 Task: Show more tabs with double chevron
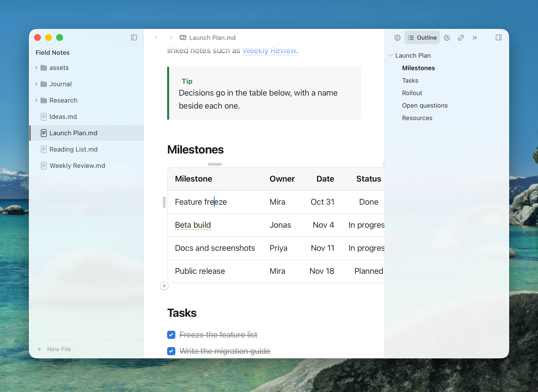click(x=475, y=37)
